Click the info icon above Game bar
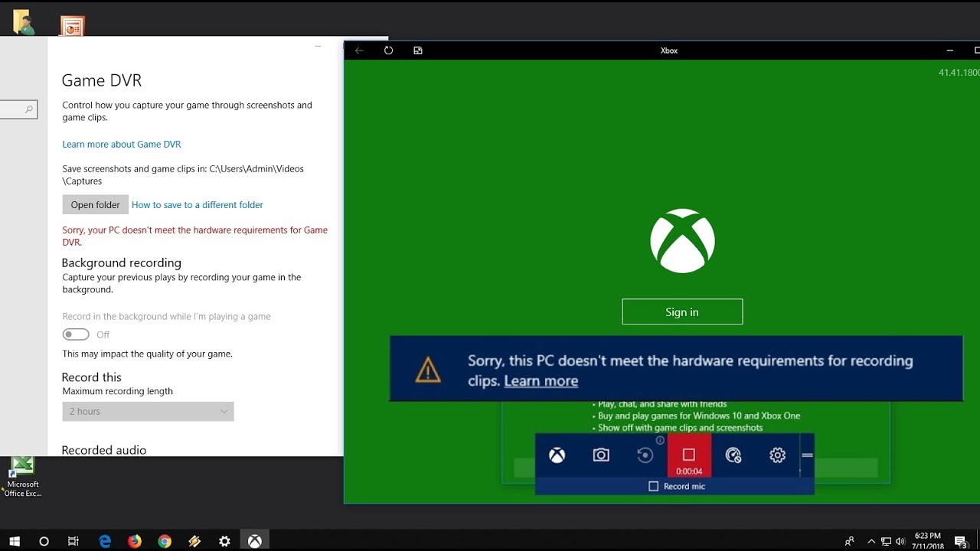 (x=660, y=440)
